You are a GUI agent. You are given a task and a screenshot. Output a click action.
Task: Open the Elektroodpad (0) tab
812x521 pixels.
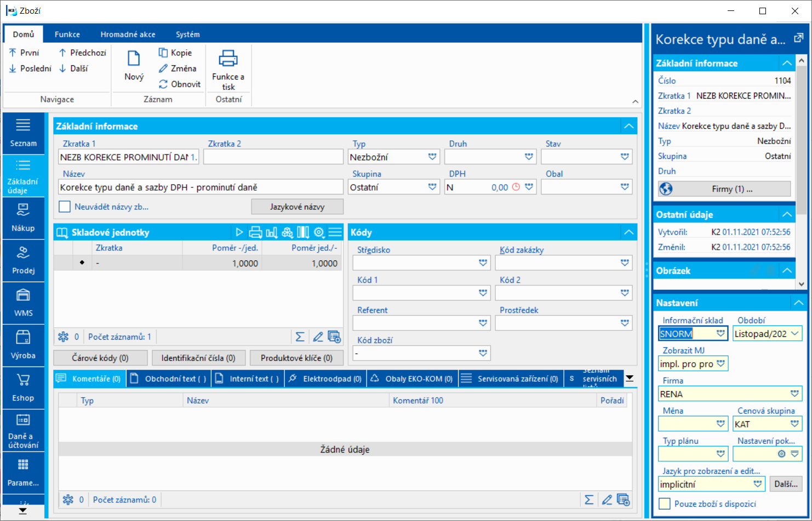(325, 379)
